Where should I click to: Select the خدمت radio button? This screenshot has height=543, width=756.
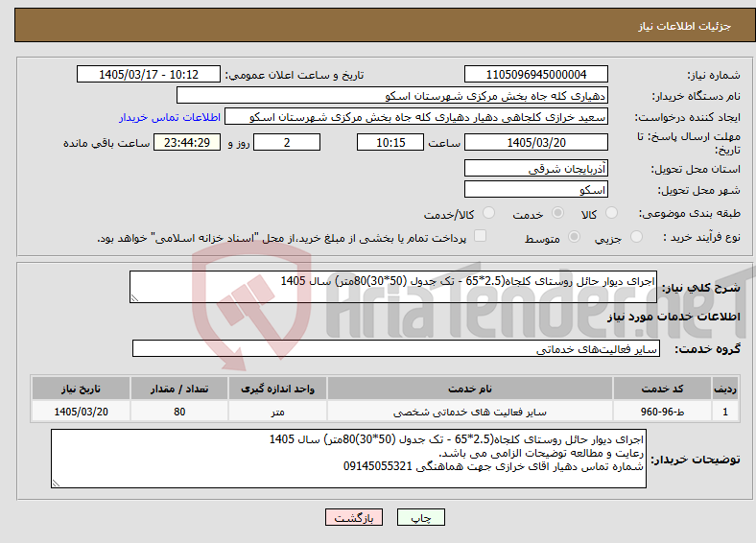point(557,213)
